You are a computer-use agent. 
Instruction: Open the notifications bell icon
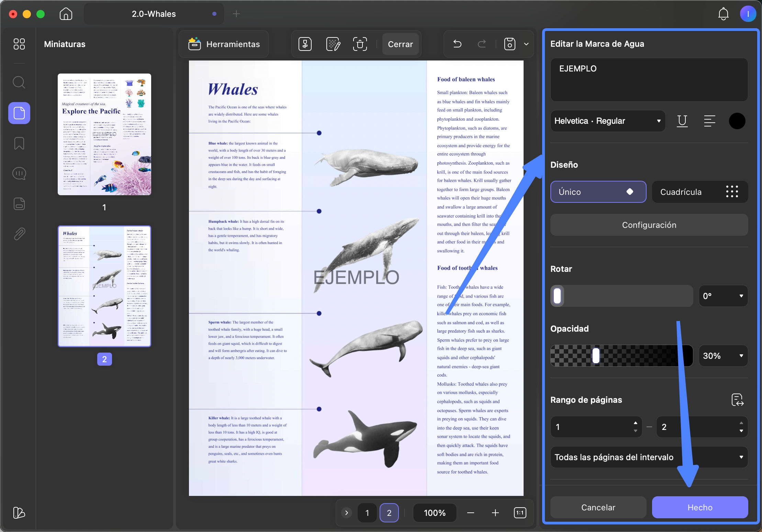pyautogui.click(x=723, y=14)
